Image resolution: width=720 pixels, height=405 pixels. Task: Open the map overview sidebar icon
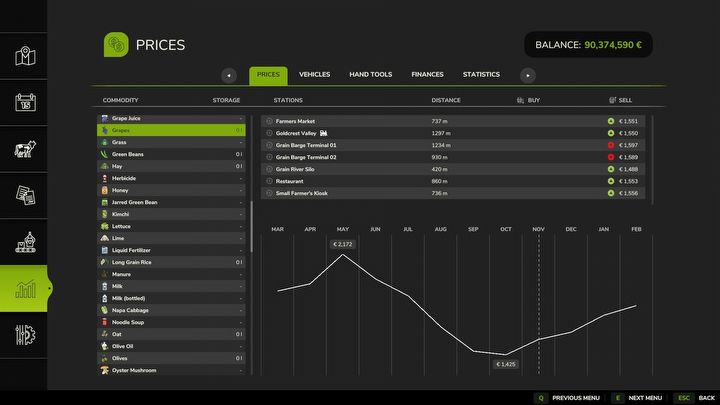[25, 56]
